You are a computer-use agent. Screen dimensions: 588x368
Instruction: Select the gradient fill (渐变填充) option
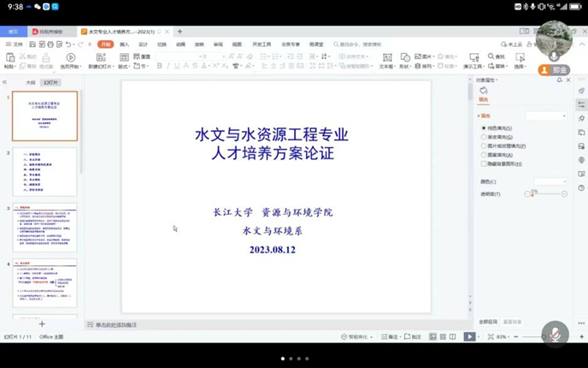point(484,137)
